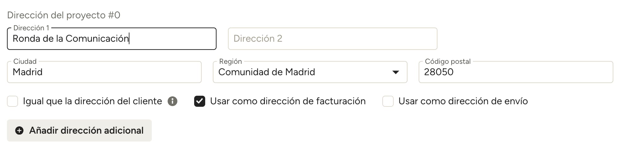Click the floating 'Código postal' field label

(x=447, y=61)
